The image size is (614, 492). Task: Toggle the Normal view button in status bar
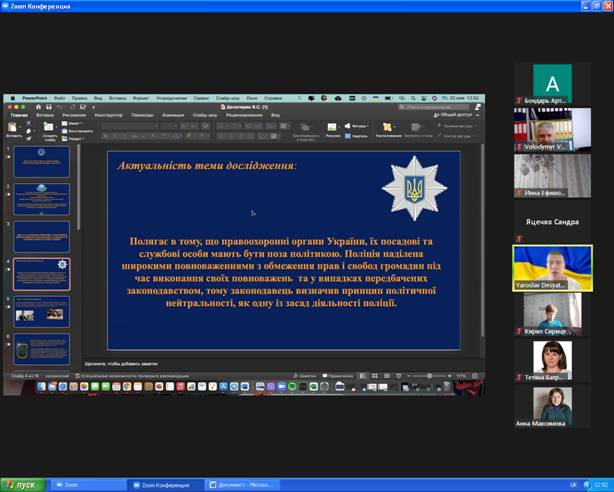pyautogui.click(x=363, y=376)
